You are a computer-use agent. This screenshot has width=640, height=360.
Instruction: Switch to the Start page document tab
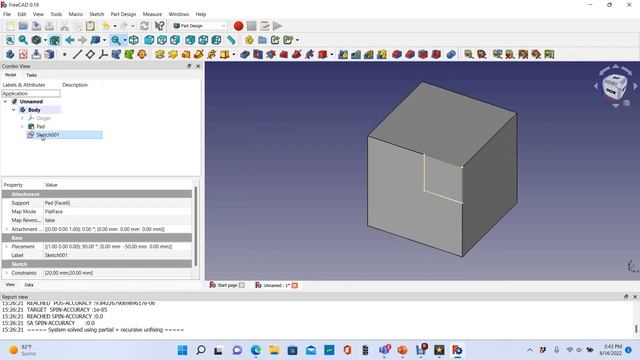[227, 285]
